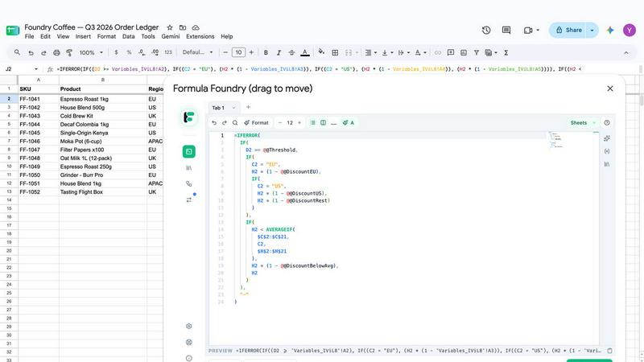Viewport: 644px width, 362px height.
Task: Toggle line numbers list view in editor
Action: [x=312, y=123]
